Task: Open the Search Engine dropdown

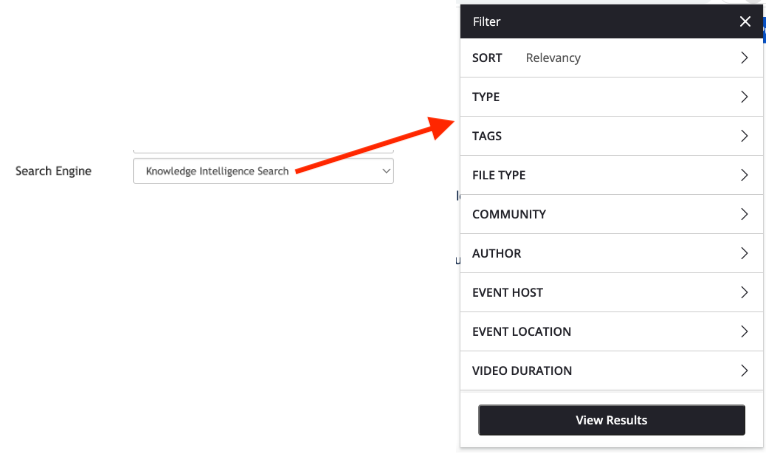Action: pos(263,171)
